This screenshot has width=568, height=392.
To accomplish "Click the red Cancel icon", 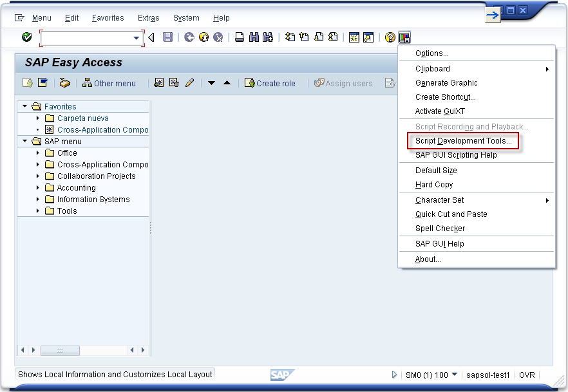I will point(218,37).
